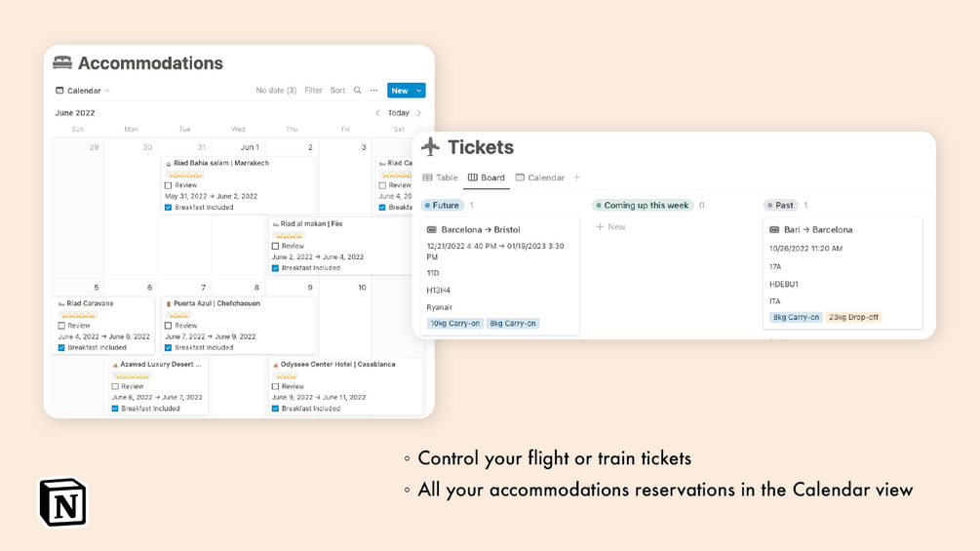Viewport: 980px width, 551px height.
Task: Switch to the Calendar tab in Tickets
Action: [x=540, y=177]
